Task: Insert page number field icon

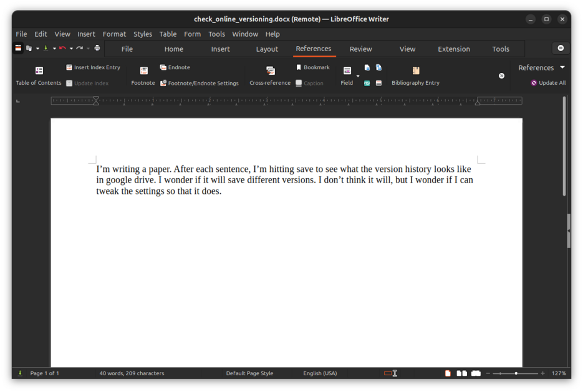Action: pos(367,67)
